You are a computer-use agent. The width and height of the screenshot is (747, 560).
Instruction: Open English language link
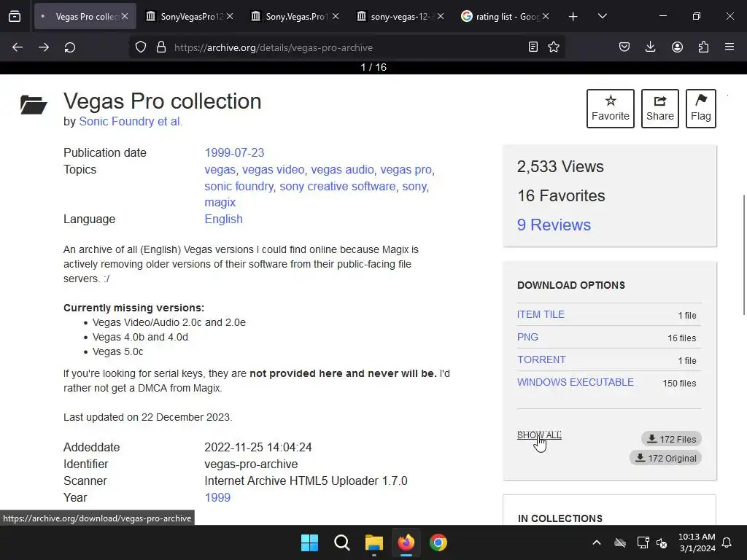[x=223, y=219]
